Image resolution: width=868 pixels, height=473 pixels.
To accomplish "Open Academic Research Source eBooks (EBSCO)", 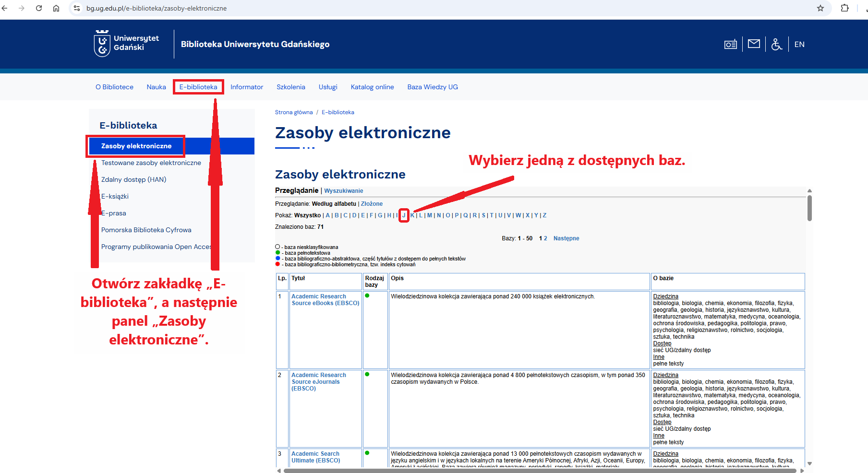I will coord(325,300).
